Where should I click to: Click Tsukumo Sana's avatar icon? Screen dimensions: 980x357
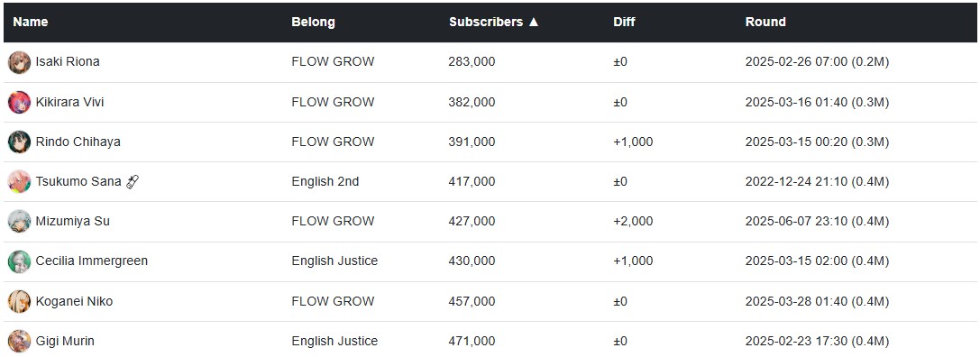click(x=19, y=181)
